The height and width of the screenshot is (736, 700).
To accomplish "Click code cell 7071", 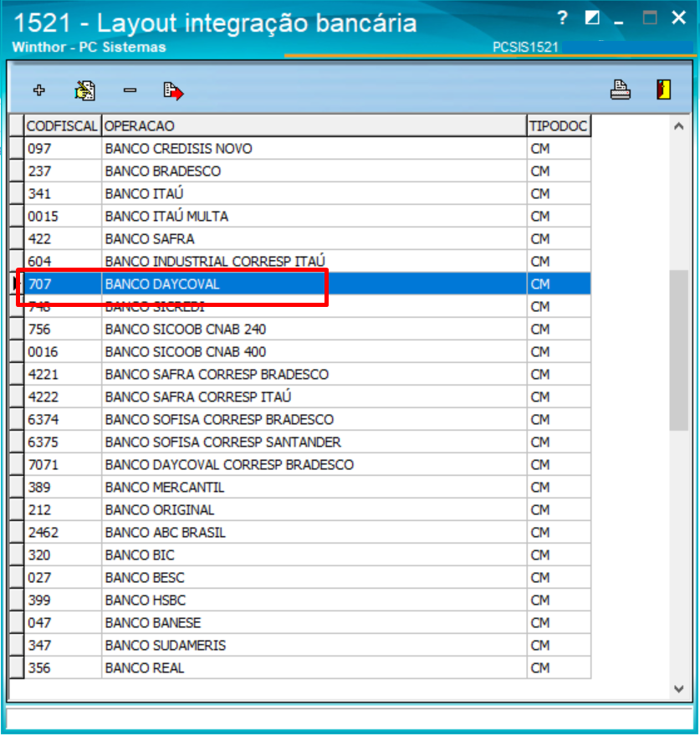I will [x=63, y=464].
